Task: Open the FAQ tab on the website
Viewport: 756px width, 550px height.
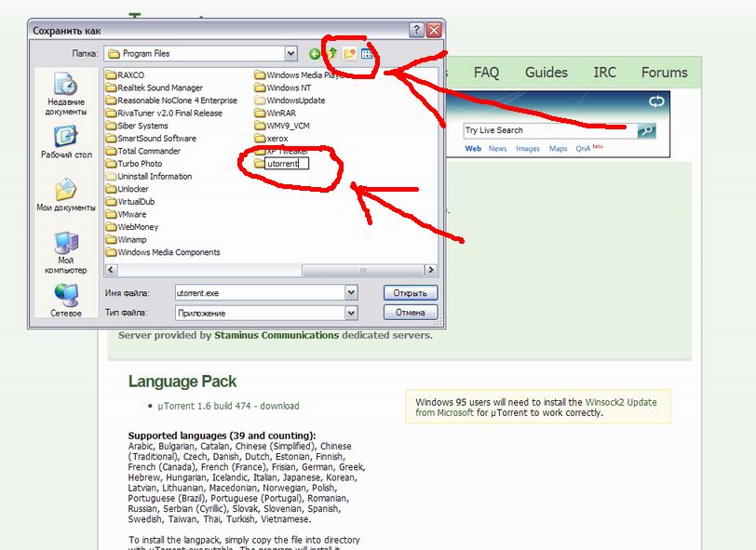Action: tap(486, 73)
